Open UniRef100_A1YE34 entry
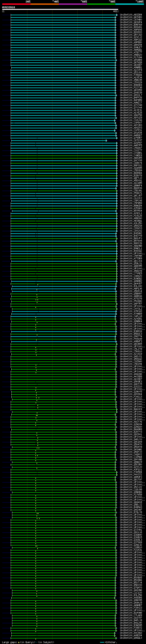 coord(131,77)
